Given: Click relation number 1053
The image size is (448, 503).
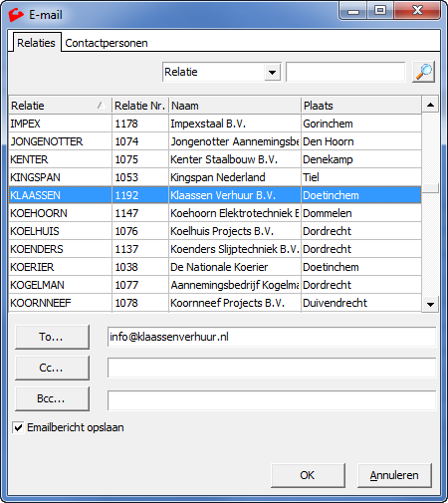Looking at the screenshot, I should [126, 177].
